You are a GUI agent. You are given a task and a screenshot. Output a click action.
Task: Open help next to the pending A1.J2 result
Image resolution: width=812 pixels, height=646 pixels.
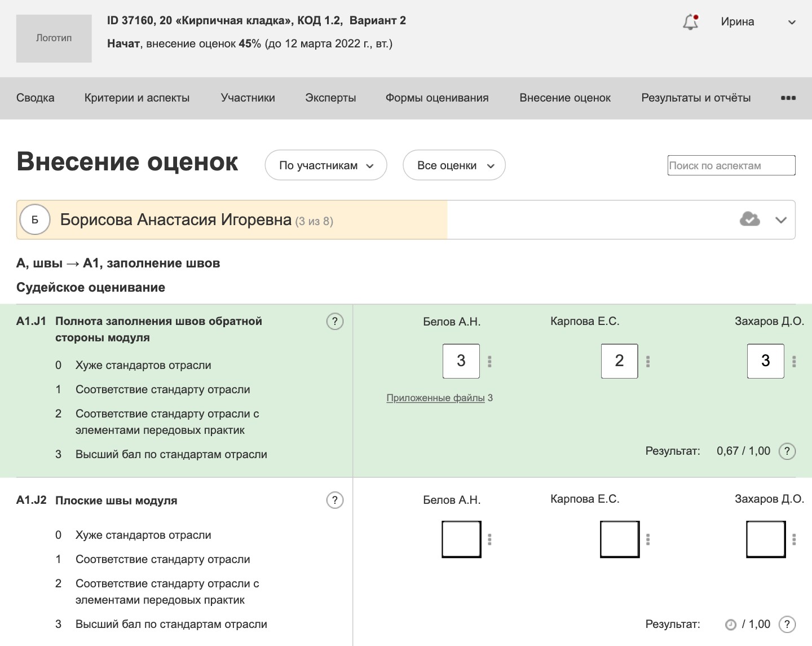787,625
